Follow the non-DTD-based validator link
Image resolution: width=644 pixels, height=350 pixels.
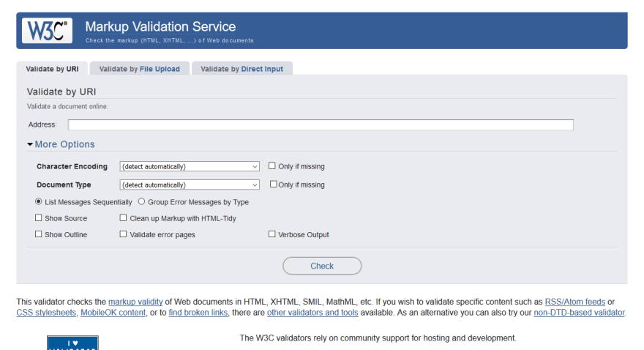tap(579, 313)
